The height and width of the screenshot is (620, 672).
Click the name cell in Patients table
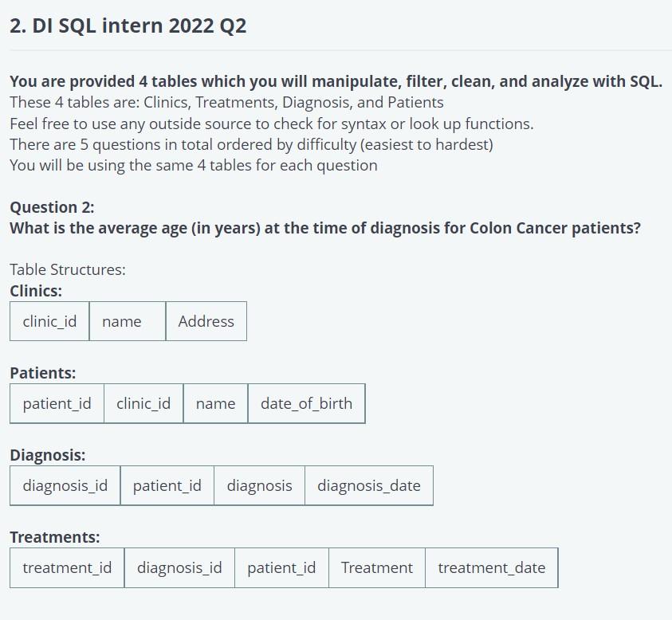point(215,403)
